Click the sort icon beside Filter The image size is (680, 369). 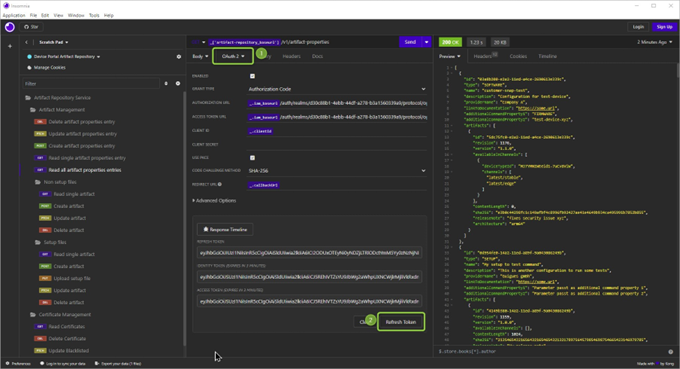(166, 83)
